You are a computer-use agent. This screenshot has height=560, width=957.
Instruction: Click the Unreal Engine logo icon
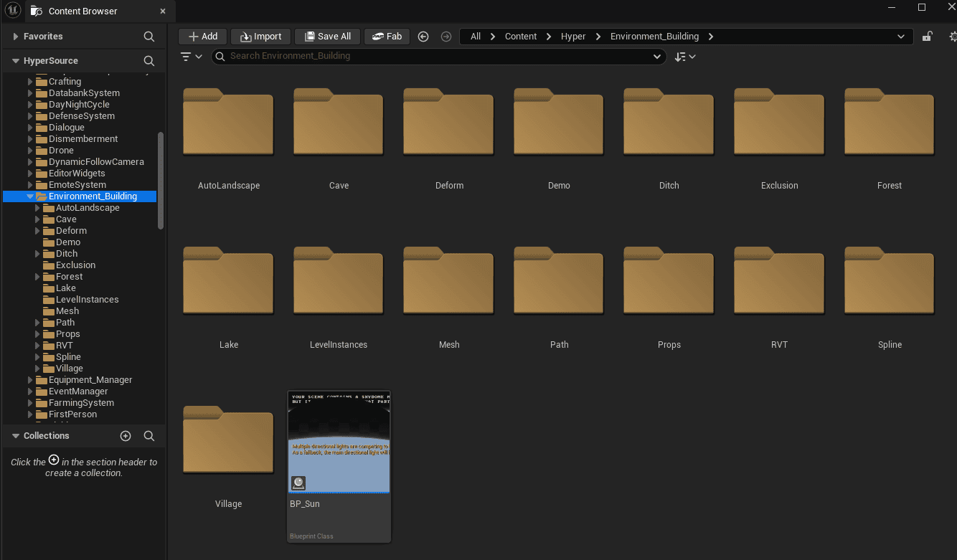pyautogui.click(x=12, y=11)
